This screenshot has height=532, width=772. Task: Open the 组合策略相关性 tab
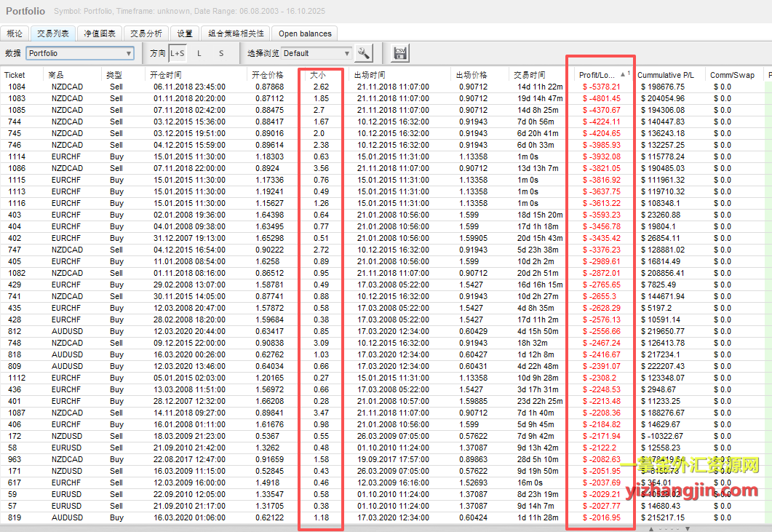click(x=234, y=33)
